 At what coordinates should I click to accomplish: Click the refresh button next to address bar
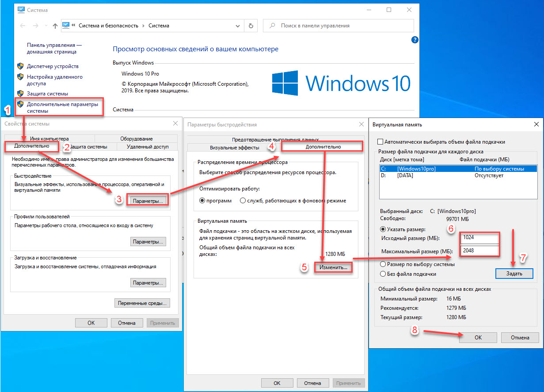[x=251, y=26]
